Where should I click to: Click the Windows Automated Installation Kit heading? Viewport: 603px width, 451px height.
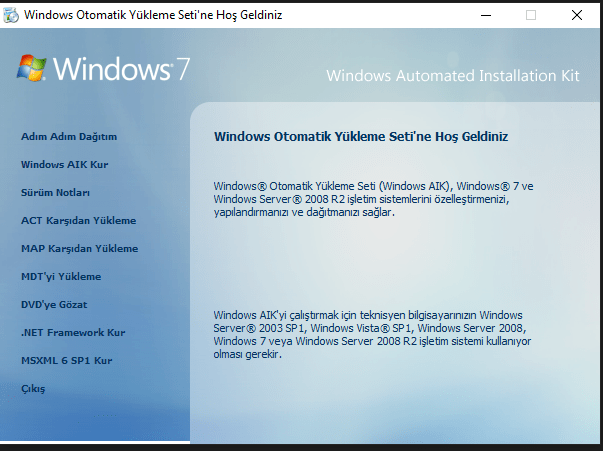coord(453,76)
